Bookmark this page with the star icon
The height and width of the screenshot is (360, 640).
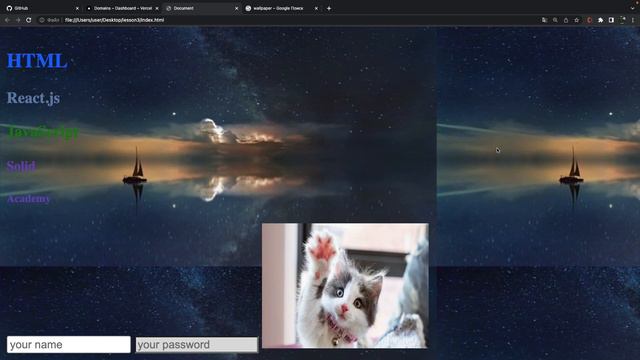click(x=576, y=20)
